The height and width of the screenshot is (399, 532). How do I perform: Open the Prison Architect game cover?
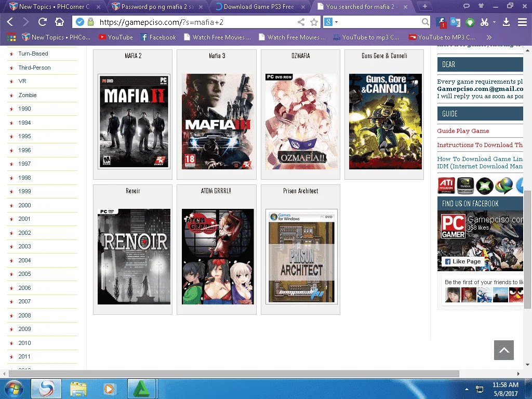point(301,257)
